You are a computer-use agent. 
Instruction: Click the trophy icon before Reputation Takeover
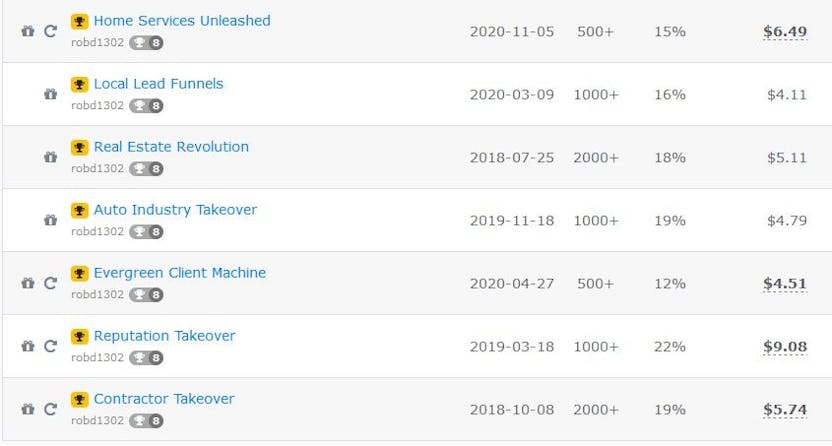point(80,336)
